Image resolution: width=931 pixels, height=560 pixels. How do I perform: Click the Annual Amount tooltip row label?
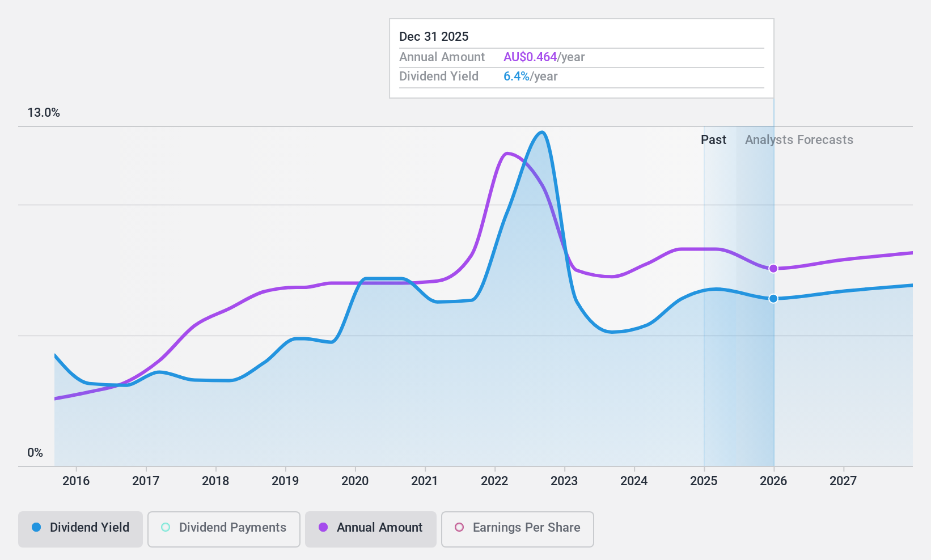coord(442,57)
